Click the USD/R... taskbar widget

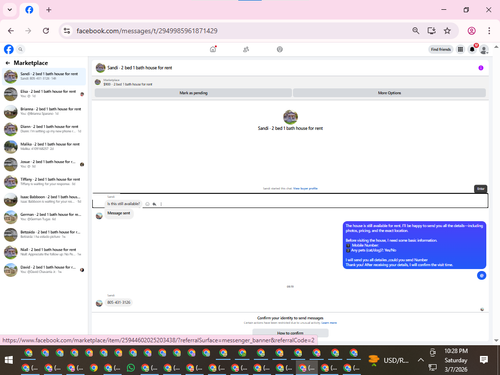(x=388, y=360)
